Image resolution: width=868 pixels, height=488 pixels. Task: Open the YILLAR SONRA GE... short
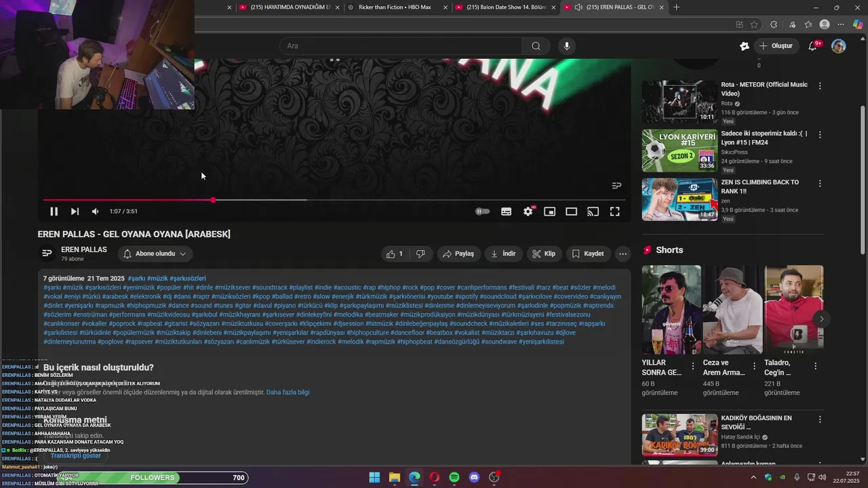click(671, 310)
